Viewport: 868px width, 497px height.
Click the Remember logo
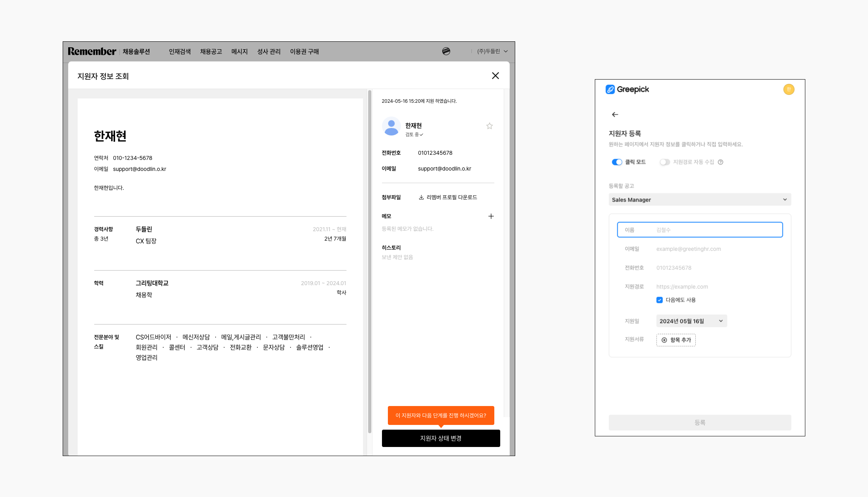pyautogui.click(x=92, y=51)
